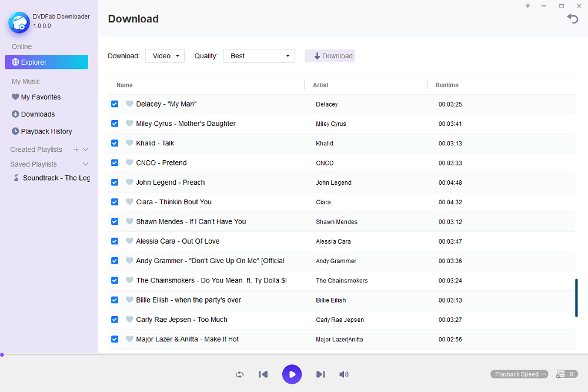Screen dimensions: 588x392
Task: Sort the list by Runtime column header
Action: point(447,85)
